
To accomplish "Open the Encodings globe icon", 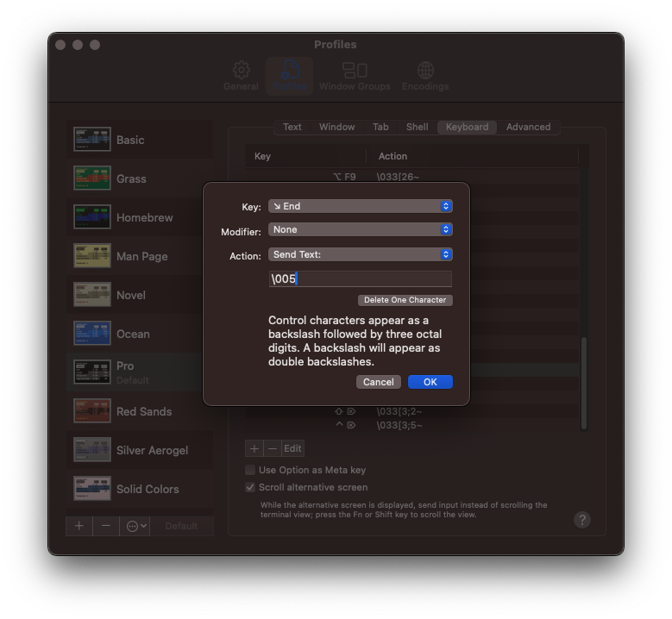I will click(425, 72).
